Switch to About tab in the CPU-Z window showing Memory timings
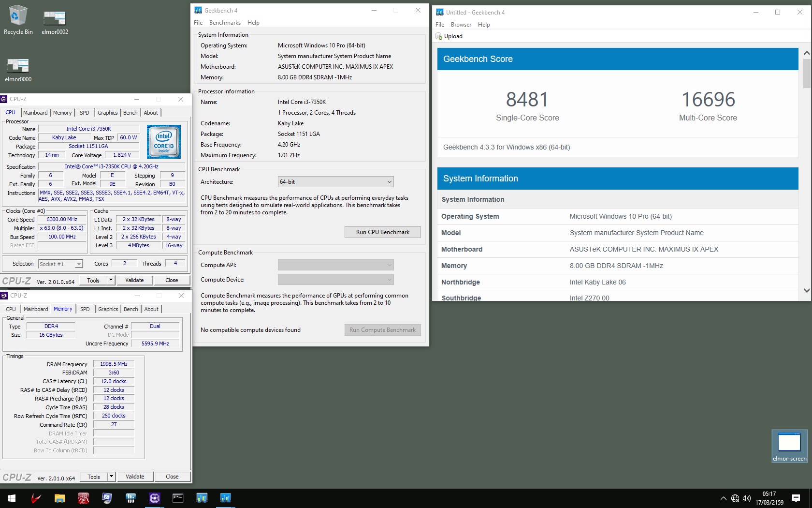The height and width of the screenshot is (508, 812). pos(151,309)
